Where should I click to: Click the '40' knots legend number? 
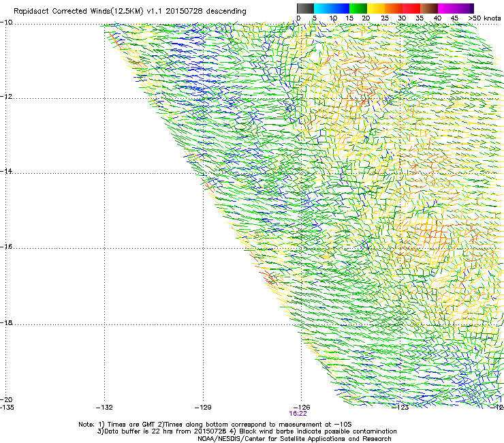coord(437,18)
